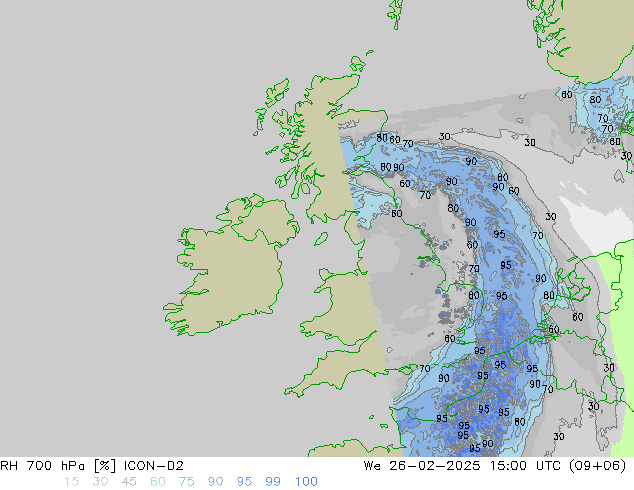Select the legend value 100
634x490 pixels.
pyautogui.click(x=306, y=482)
